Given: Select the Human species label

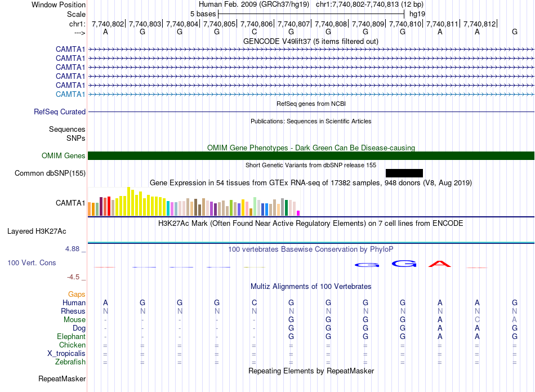Looking at the screenshot, I should coord(74,302).
